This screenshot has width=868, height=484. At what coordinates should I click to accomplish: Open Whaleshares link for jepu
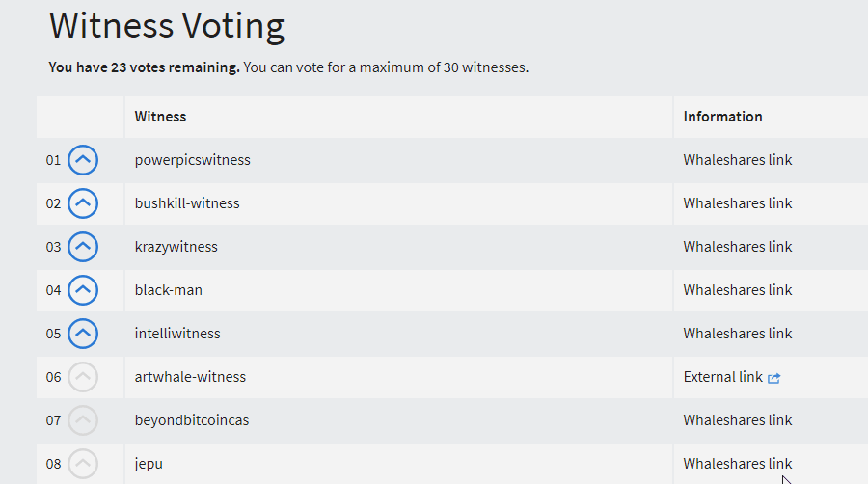738,464
